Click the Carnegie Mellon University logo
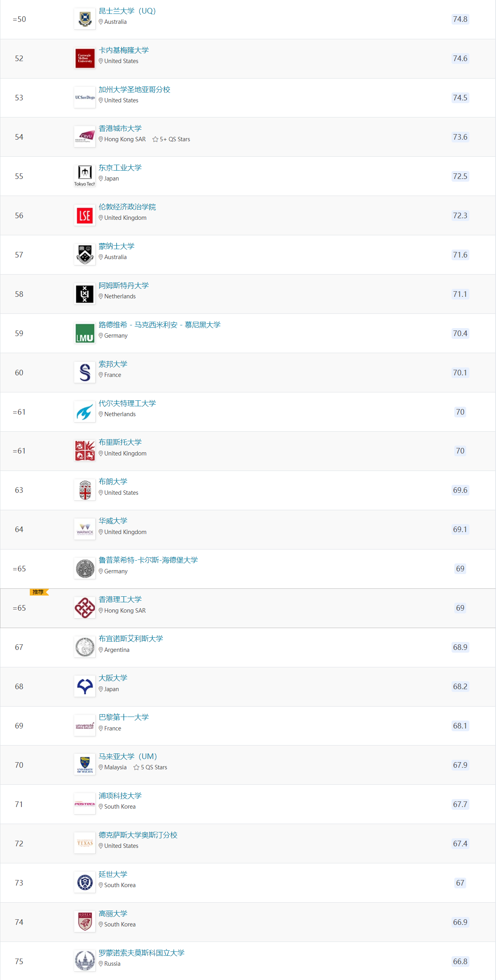The image size is (496, 980). pyautogui.click(x=85, y=58)
